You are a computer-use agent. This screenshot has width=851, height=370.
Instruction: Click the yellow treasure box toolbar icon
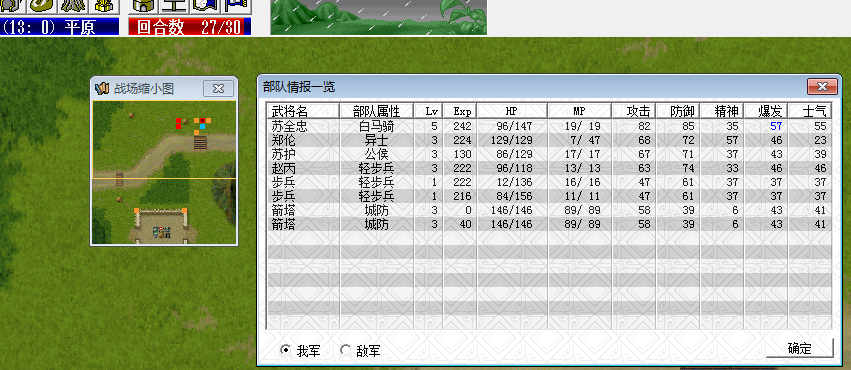pos(104,6)
